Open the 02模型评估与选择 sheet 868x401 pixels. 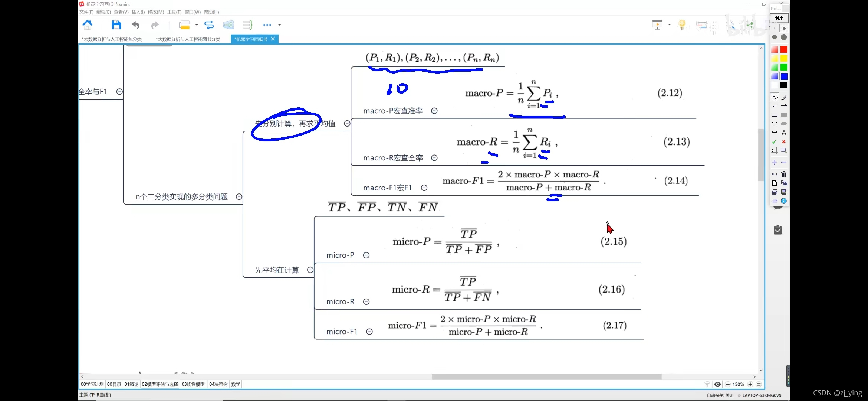[x=160, y=384]
